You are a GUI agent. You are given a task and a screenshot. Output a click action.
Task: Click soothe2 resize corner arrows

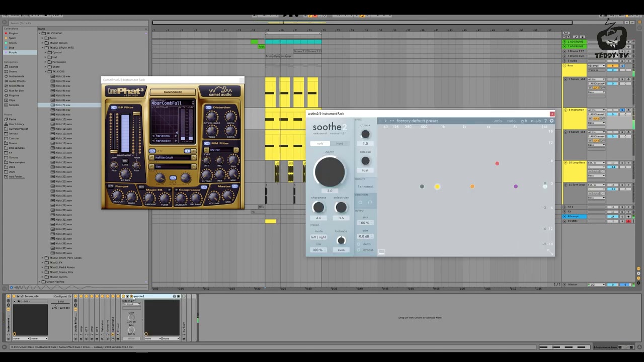click(551, 253)
